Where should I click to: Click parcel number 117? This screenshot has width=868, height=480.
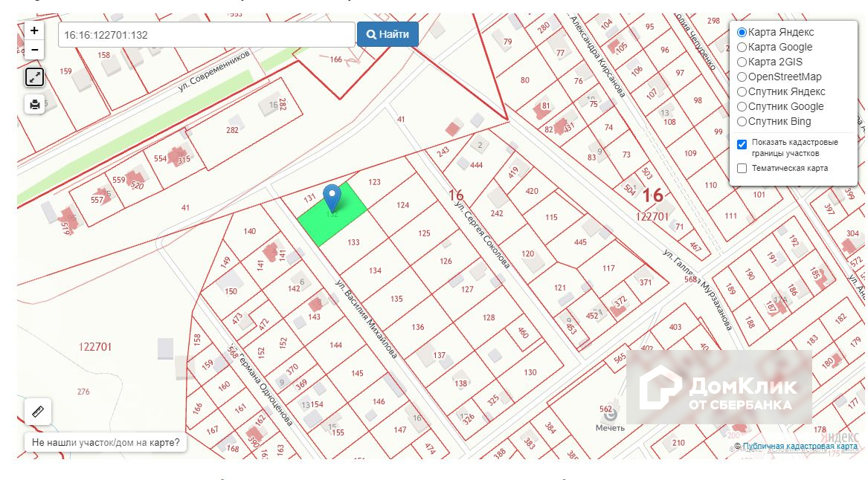tap(608, 268)
